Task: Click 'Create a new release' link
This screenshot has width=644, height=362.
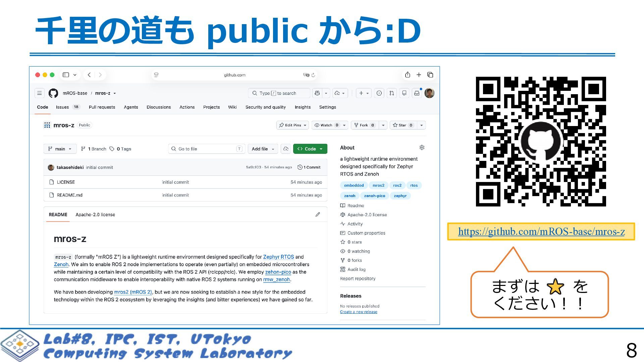Action: [359, 312]
